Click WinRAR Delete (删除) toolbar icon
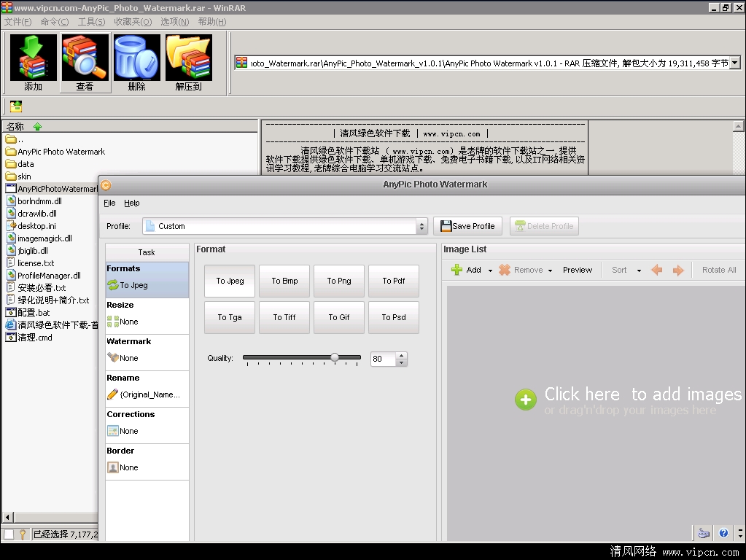 (136, 62)
